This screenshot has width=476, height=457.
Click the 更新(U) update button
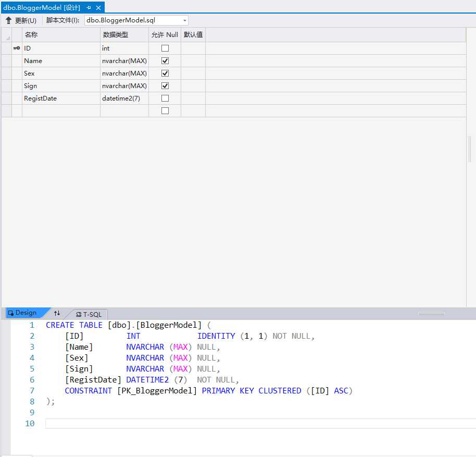point(21,20)
